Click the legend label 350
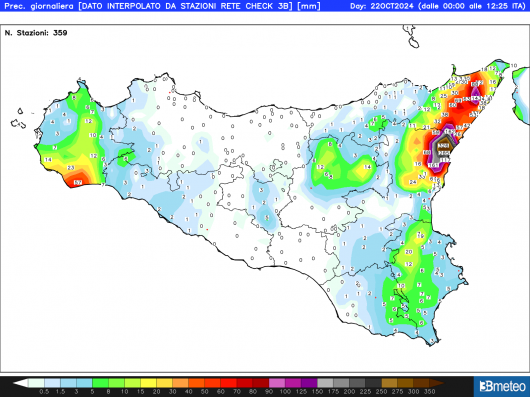 click(430, 392)
